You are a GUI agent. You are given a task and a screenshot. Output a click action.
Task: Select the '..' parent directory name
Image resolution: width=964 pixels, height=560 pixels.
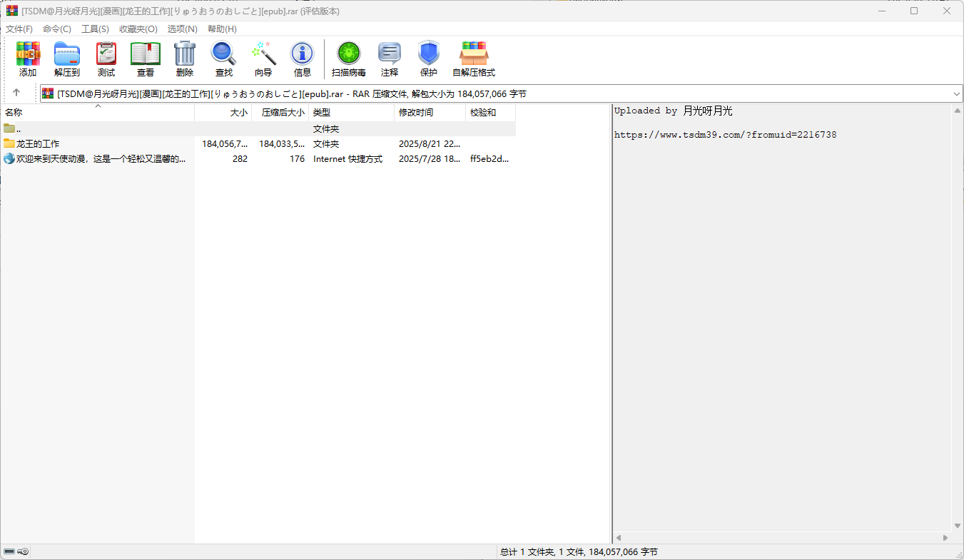click(x=19, y=128)
